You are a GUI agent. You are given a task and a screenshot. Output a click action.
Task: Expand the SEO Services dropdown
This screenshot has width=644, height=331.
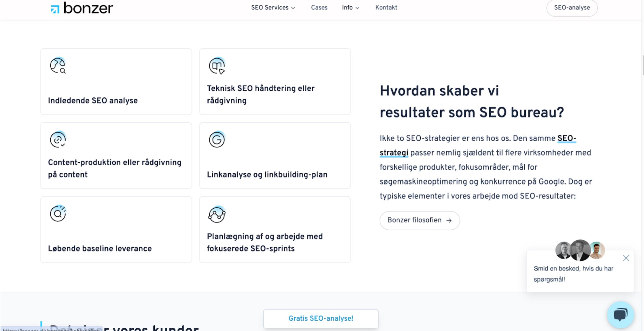pyautogui.click(x=273, y=8)
